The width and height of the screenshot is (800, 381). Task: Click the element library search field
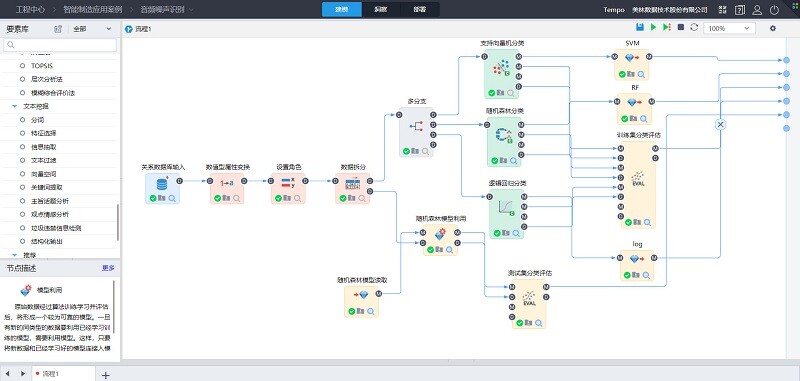coord(60,45)
